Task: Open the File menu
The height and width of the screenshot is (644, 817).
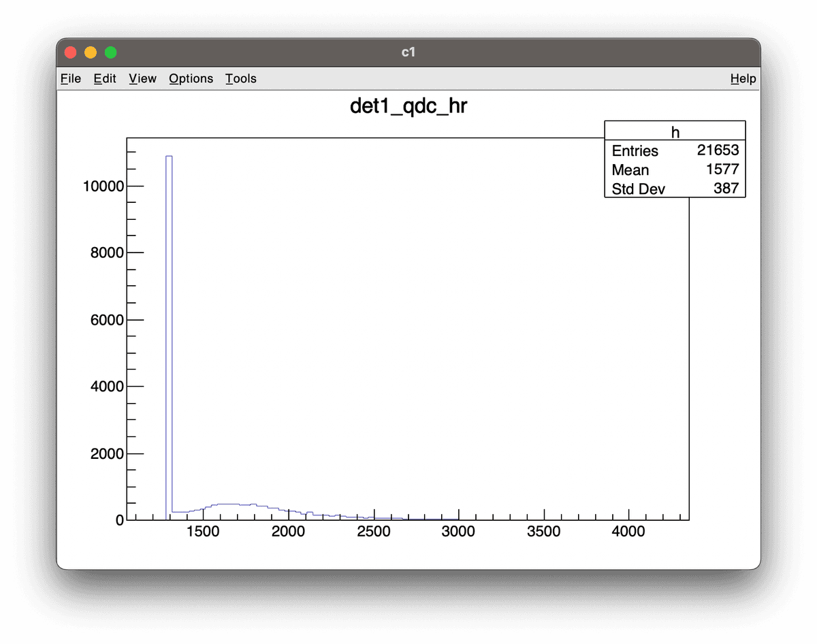Action: point(71,78)
